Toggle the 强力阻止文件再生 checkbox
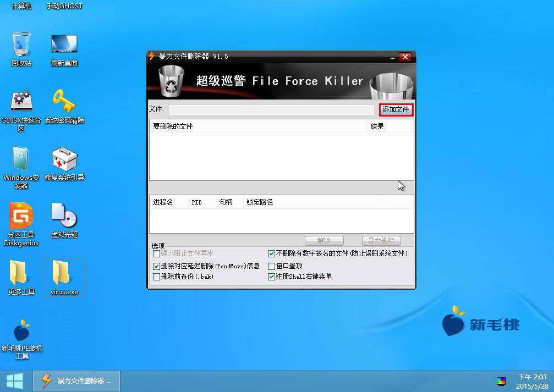This screenshot has height=392, width=554. tap(157, 253)
